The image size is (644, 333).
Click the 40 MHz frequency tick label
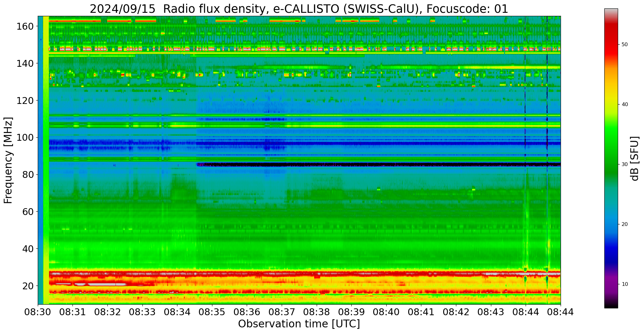[x=27, y=249]
